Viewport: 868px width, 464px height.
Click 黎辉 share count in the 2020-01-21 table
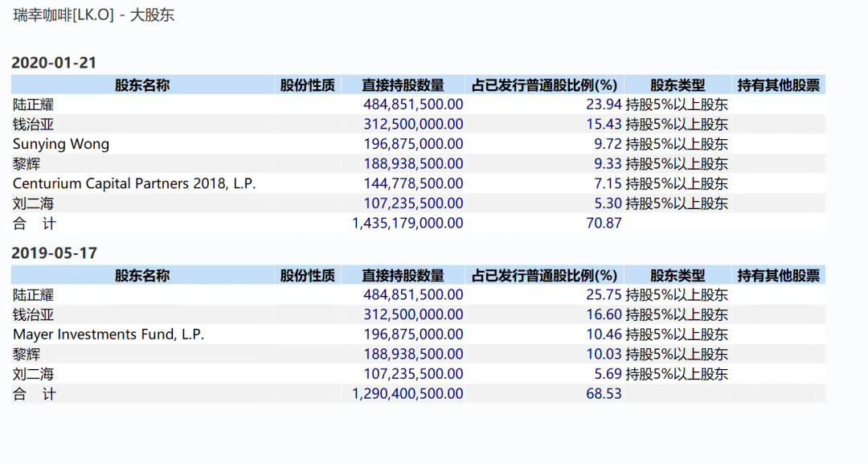[413, 164]
